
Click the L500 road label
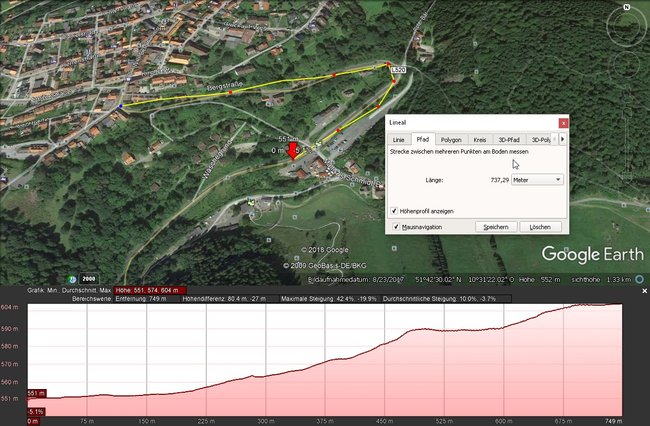(398, 70)
